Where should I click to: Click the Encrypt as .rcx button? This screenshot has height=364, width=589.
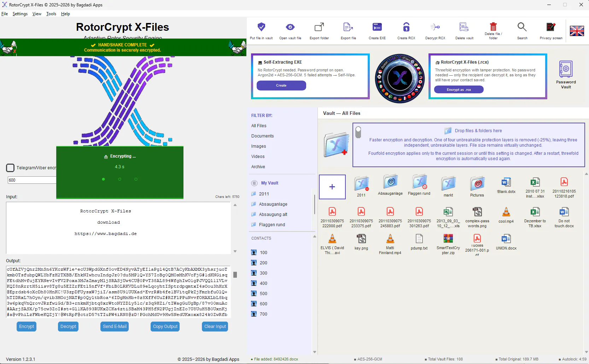459,90
